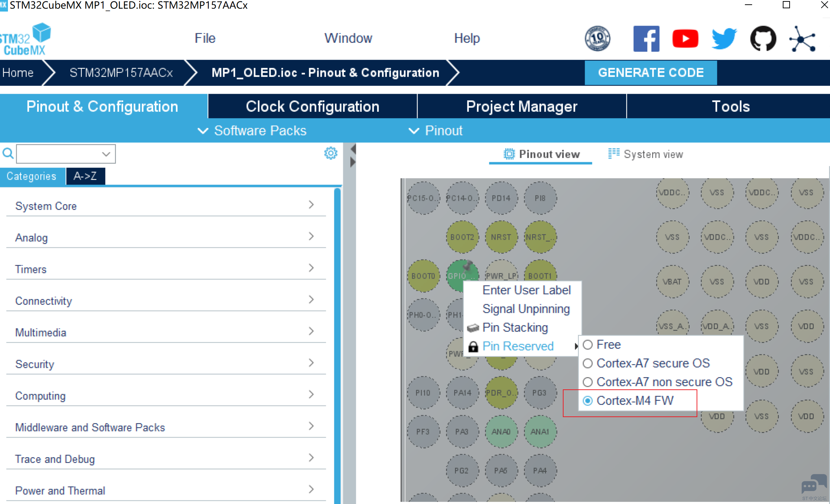Switch to System view
830x504 pixels.
point(645,154)
